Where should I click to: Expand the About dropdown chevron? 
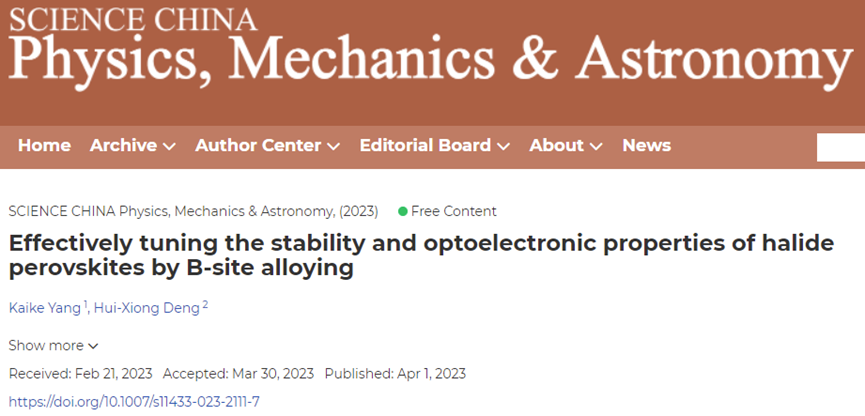[596, 147]
